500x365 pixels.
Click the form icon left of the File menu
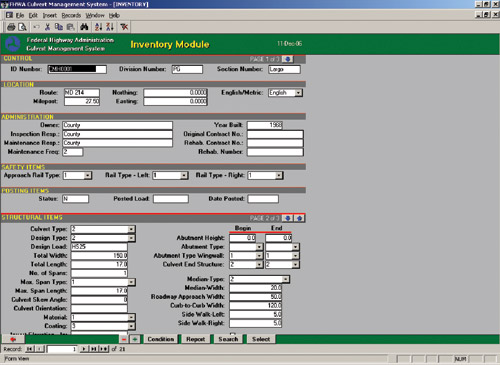coord(9,15)
